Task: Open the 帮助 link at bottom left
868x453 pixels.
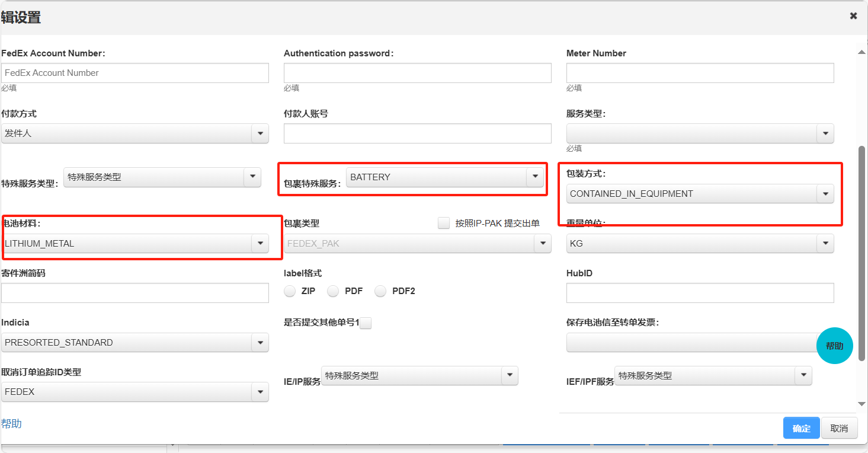Action: coord(11,423)
